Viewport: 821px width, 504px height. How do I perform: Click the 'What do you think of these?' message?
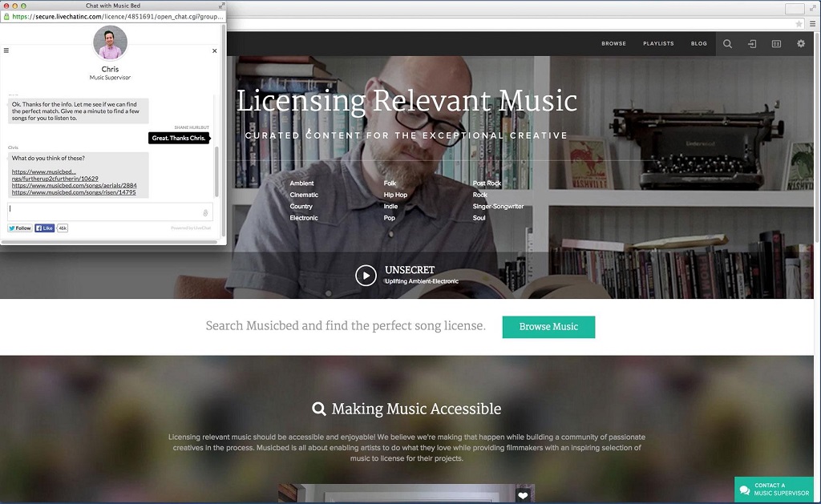pos(48,158)
